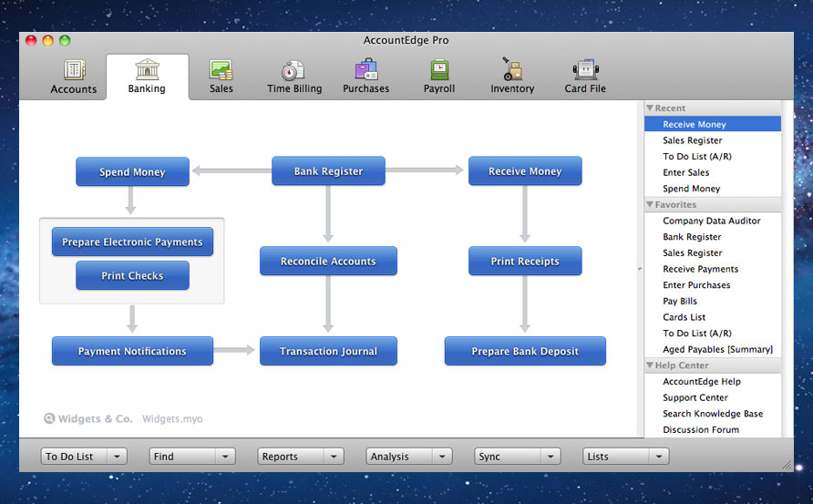Click the Lists button label
Viewport: 813px width, 504px height.
click(598, 457)
